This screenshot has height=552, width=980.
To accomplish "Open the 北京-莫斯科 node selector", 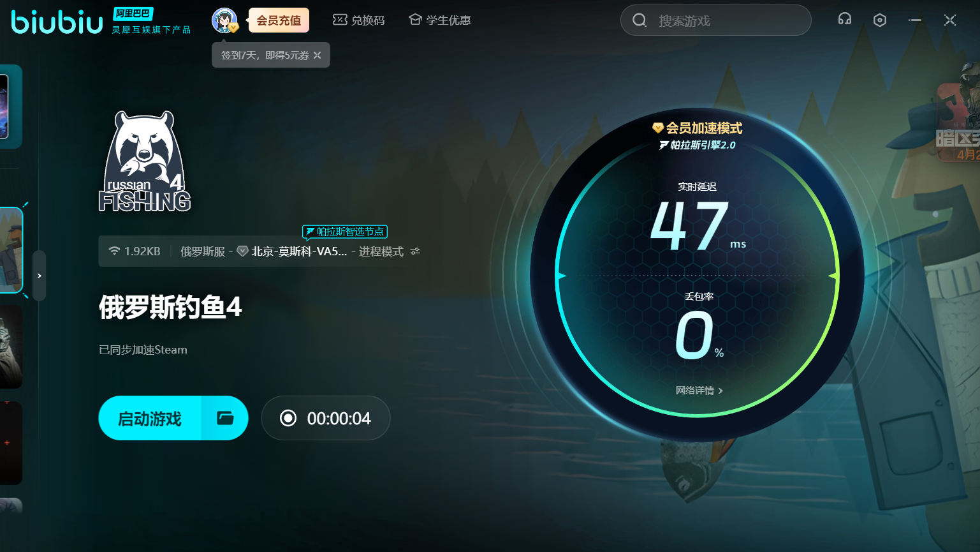I will click(x=298, y=251).
